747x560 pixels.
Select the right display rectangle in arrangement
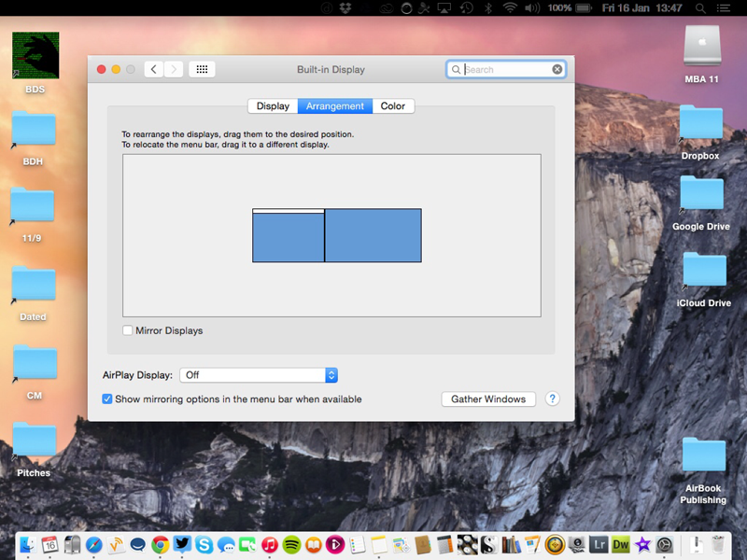tap(373, 235)
